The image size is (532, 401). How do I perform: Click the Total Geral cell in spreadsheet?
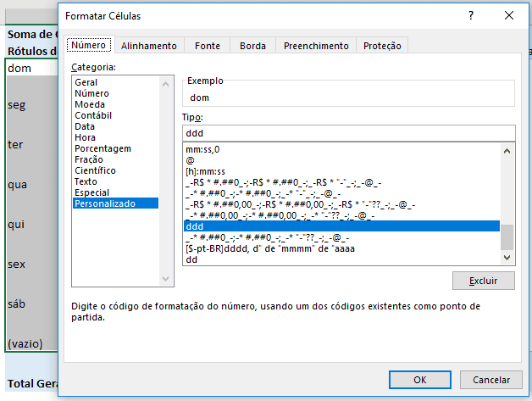[32, 384]
